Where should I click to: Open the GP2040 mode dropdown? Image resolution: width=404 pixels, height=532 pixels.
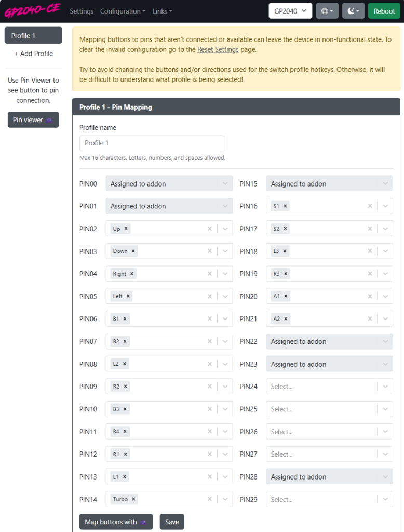click(290, 11)
